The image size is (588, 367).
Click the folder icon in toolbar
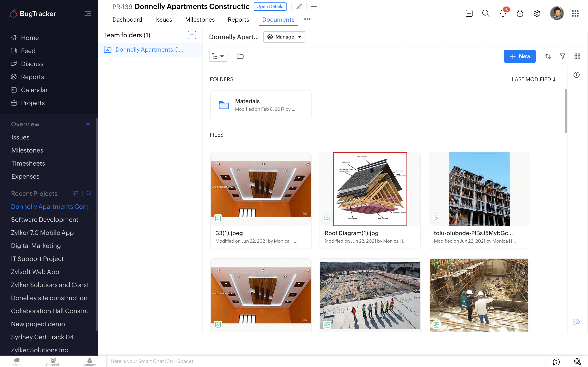point(240,56)
